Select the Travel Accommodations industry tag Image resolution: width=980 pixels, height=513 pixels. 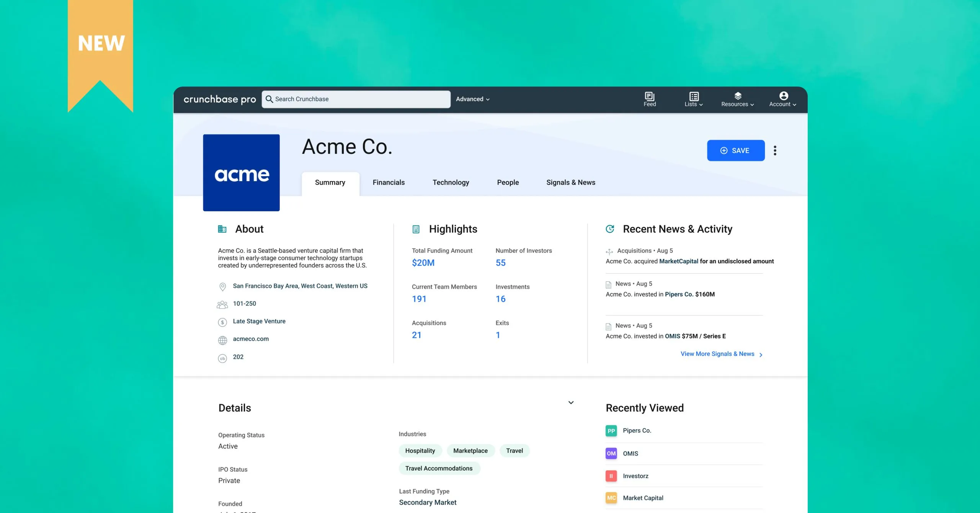439,468
